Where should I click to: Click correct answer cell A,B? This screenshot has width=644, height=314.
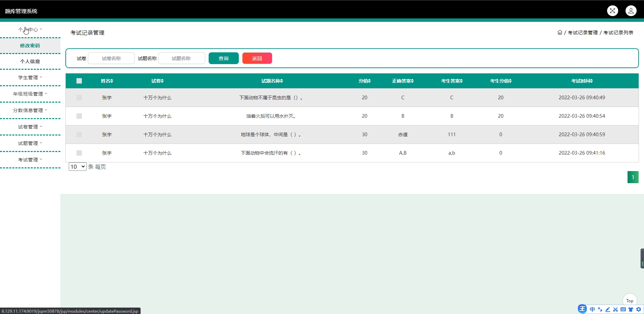coord(403,153)
